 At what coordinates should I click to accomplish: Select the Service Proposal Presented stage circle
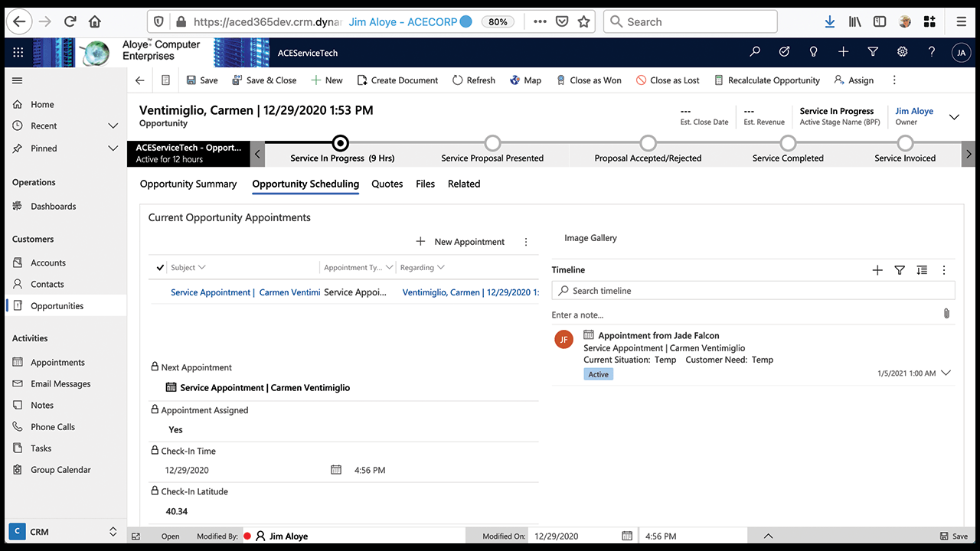(492, 143)
